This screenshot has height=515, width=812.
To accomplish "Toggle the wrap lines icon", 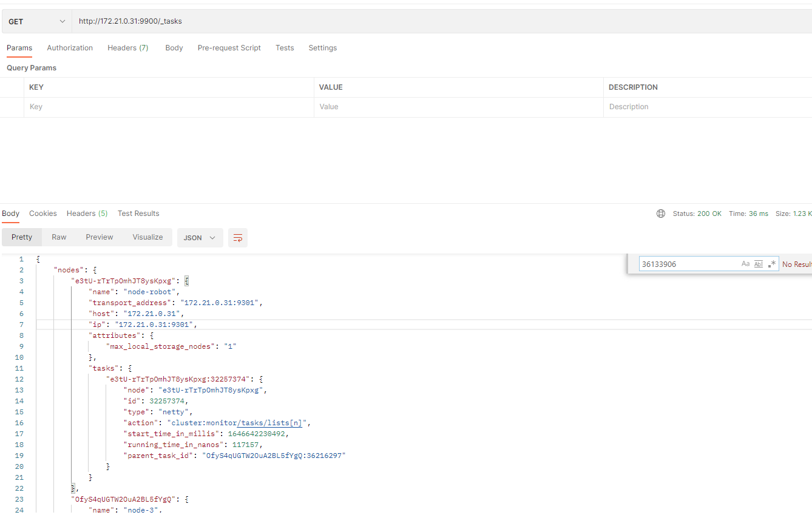I will point(238,238).
